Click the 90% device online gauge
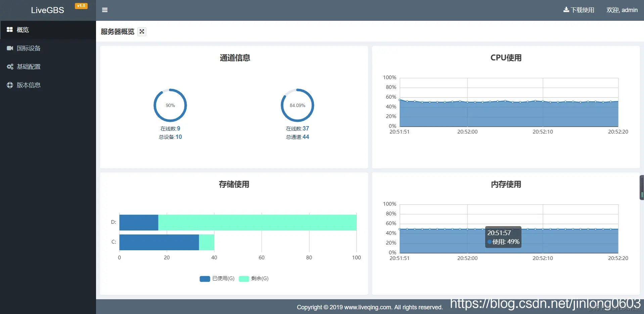 click(170, 105)
